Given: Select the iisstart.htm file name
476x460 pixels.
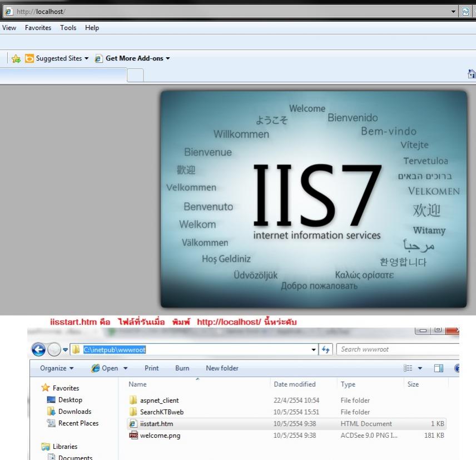Looking at the screenshot, I should pyautogui.click(x=157, y=424).
